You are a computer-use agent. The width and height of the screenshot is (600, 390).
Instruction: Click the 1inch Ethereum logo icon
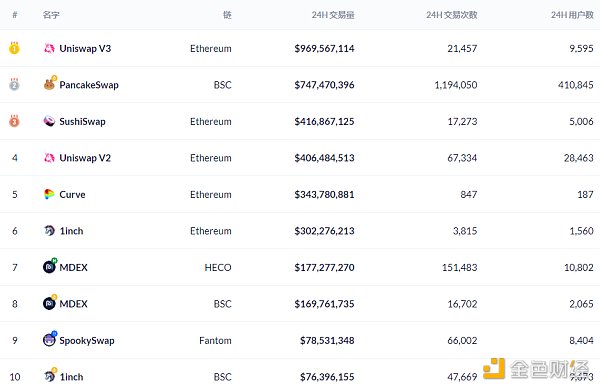(x=49, y=230)
